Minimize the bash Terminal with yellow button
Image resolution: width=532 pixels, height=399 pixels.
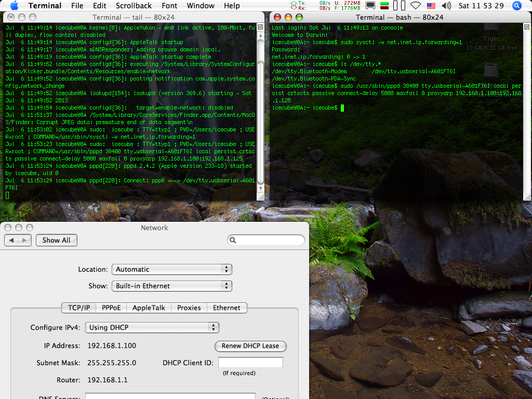288,17
